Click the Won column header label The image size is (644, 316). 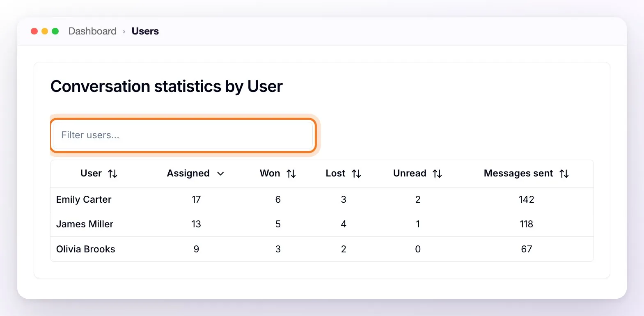click(270, 173)
